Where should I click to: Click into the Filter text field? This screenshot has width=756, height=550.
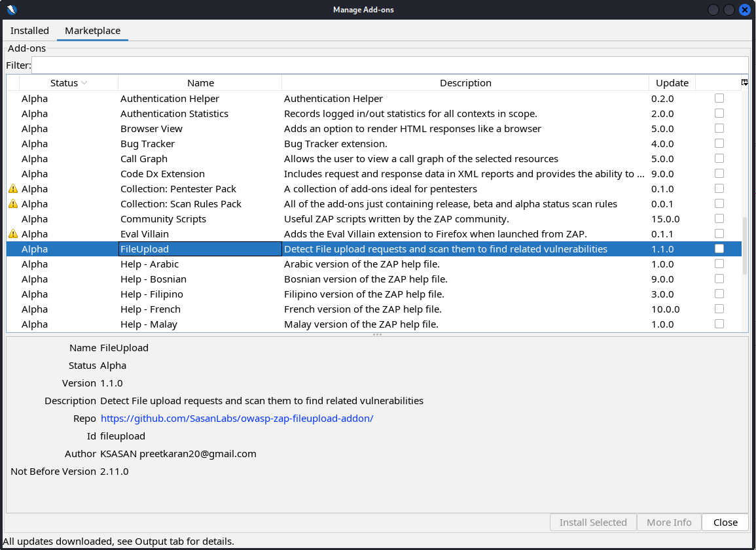[389, 65]
